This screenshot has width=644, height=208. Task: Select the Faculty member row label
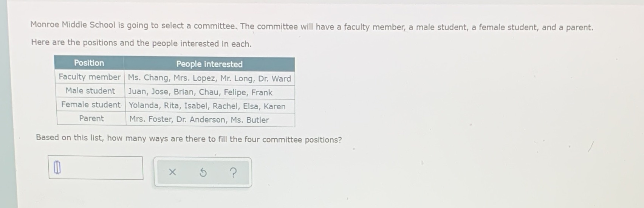(x=90, y=77)
